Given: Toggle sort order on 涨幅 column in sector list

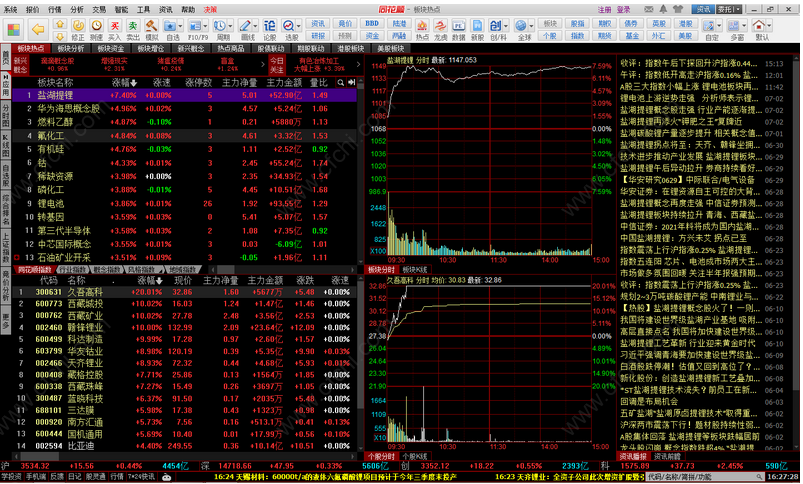Looking at the screenshot, I should [x=124, y=82].
